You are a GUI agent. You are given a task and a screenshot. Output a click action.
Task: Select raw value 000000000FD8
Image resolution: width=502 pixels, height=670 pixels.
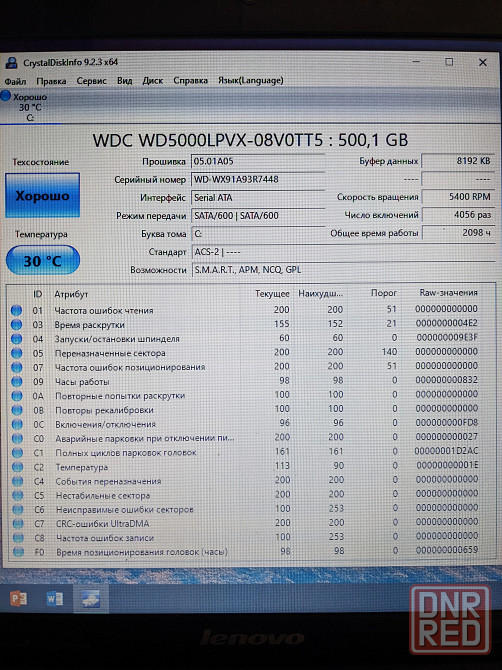[447, 423]
